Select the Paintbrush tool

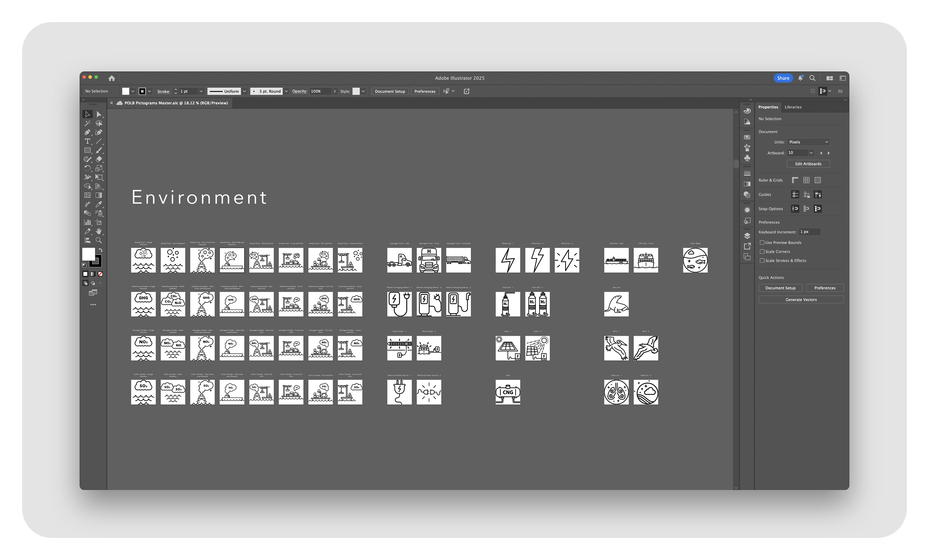(x=99, y=150)
